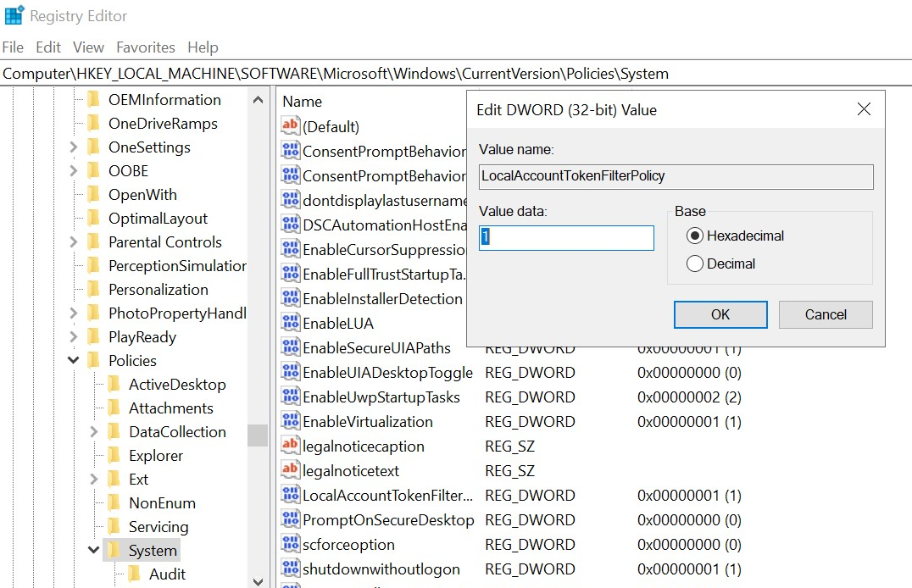The width and height of the screenshot is (912, 588).
Task: Click the legalnoticecaption string icon
Action: click(x=290, y=444)
